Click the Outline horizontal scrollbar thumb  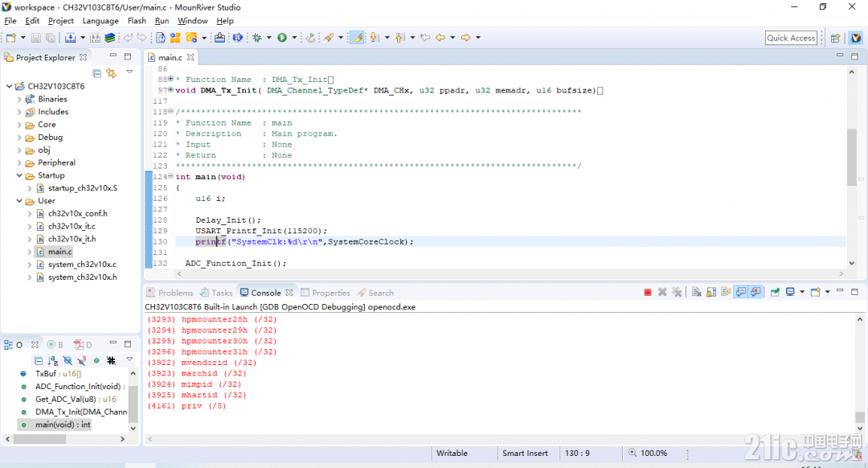click(x=39, y=438)
